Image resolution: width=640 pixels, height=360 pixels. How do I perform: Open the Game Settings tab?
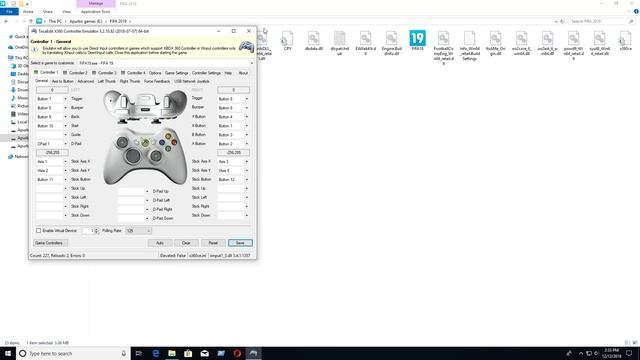point(176,73)
